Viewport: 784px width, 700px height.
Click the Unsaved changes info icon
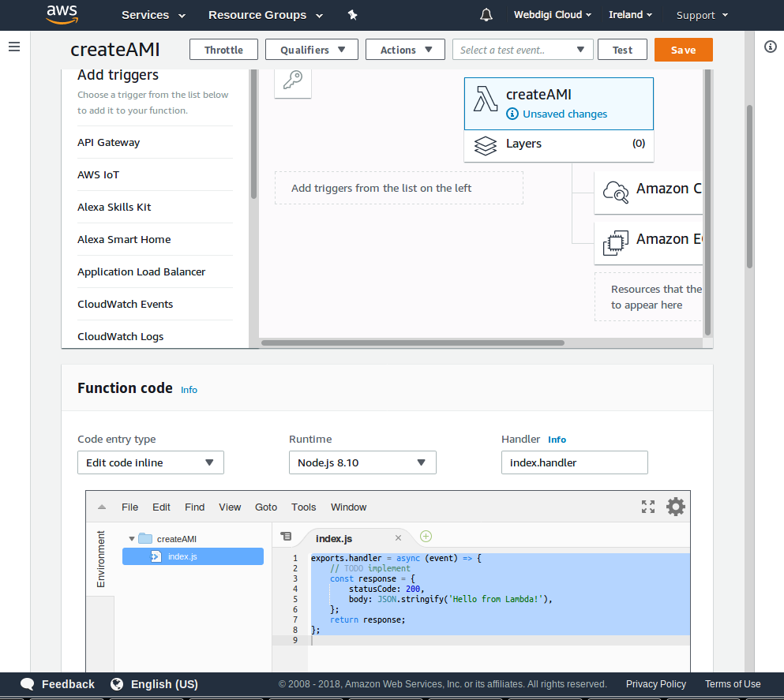point(512,114)
